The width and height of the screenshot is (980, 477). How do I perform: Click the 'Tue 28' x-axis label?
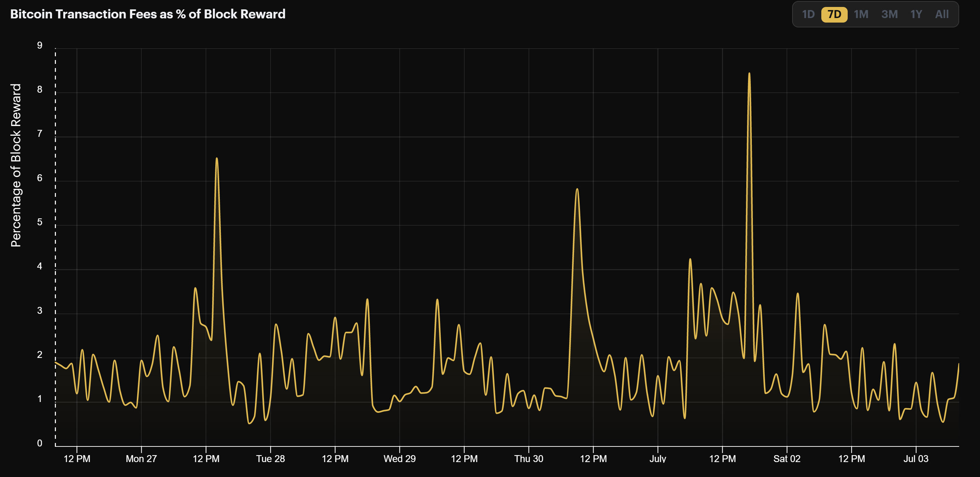(271, 459)
